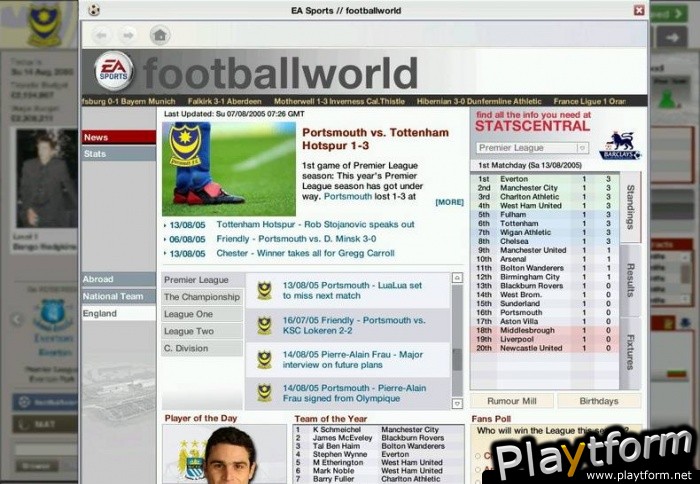Click the soccer ball icon in title bar

click(94, 10)
